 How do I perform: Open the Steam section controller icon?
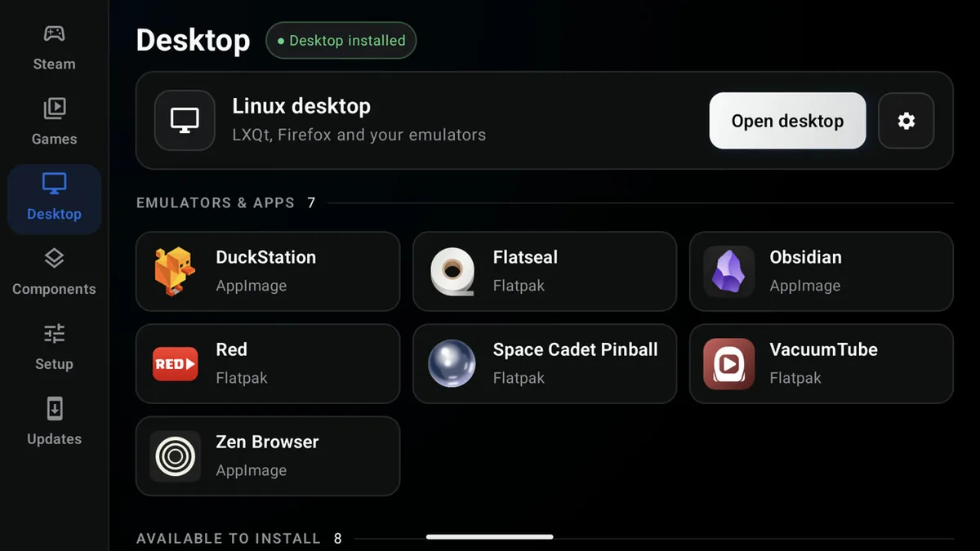[x=54, y=33]
